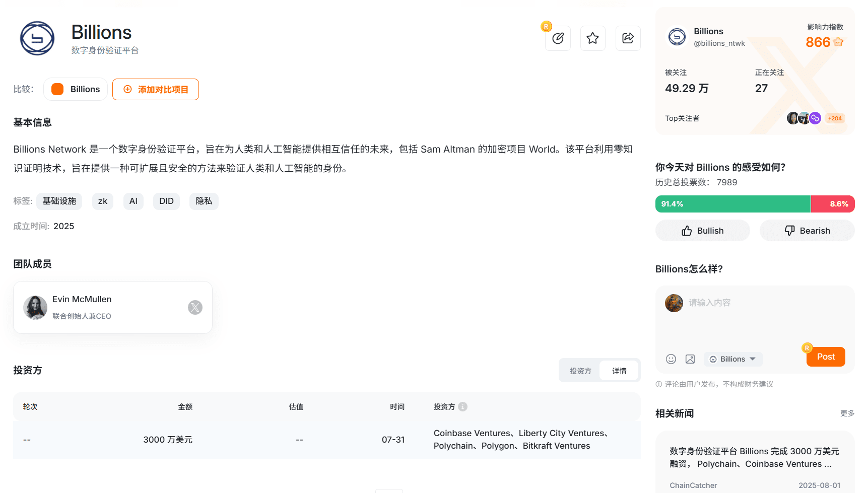View the +204 top followers badge
The width and height of the screenshot is (868, 493).
click(835, 118)
